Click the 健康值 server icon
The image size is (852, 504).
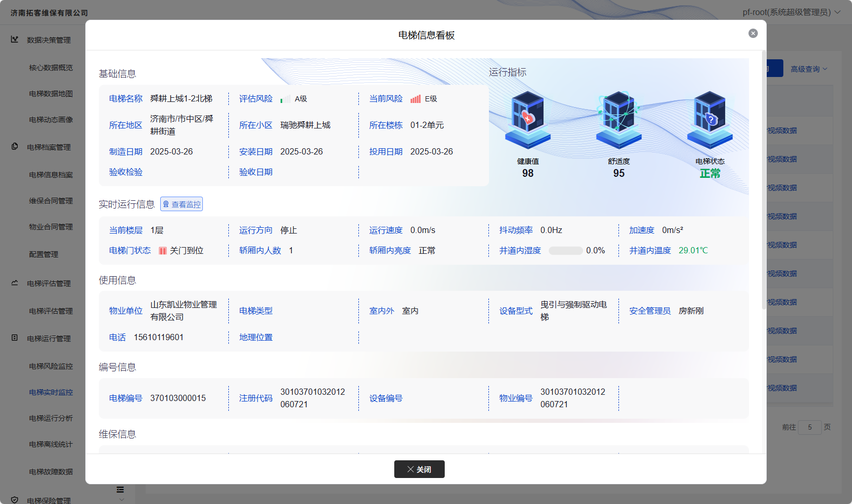point(528,120)
